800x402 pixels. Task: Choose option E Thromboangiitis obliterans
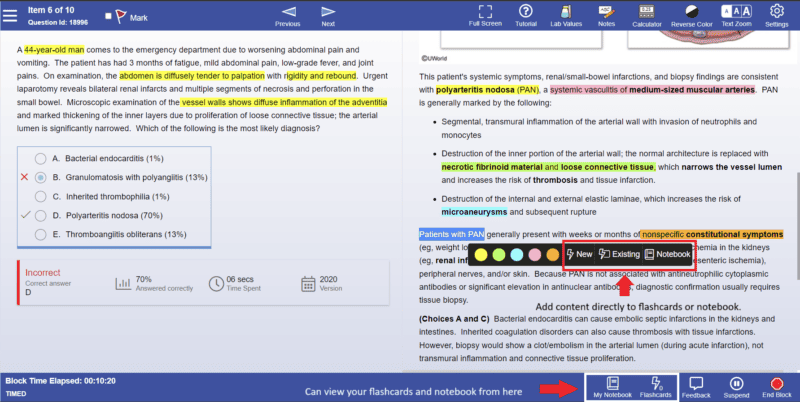click(40, 235)
